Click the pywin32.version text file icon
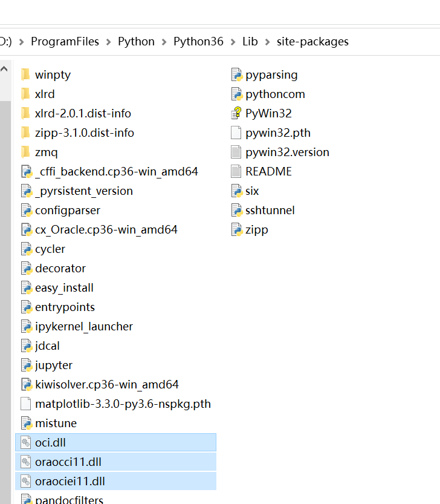The width and height of the screenshot is (440, 504). tap(236, 152)
